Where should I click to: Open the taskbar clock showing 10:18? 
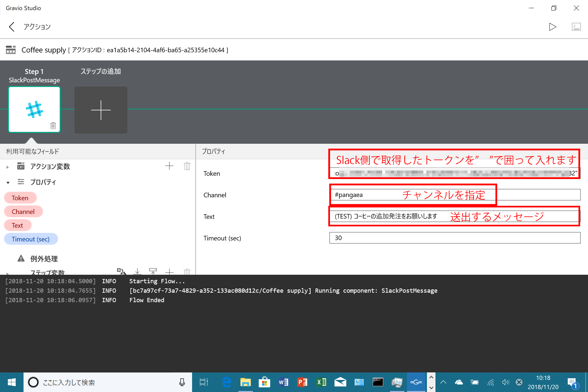[x=543, y=382]
